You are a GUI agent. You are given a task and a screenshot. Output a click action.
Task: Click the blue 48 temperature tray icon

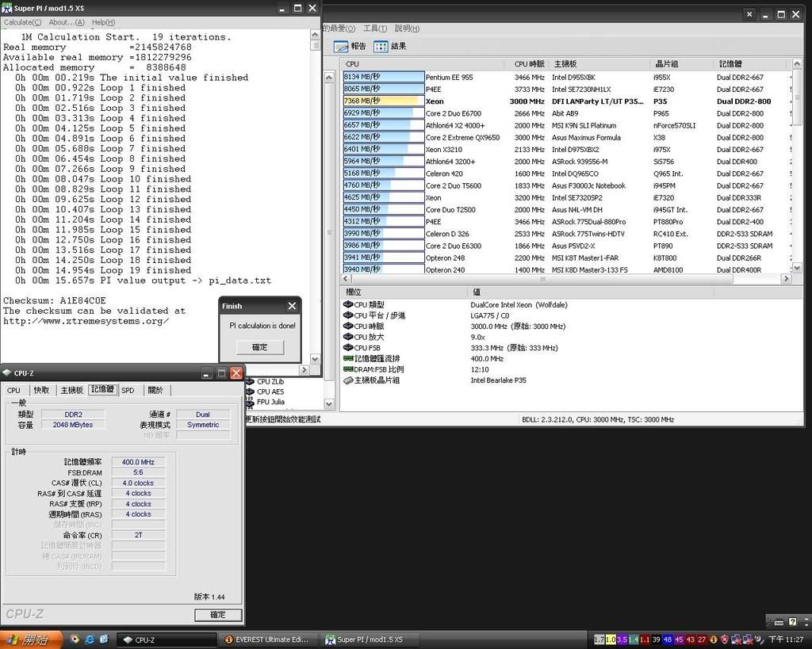[668, 639]
